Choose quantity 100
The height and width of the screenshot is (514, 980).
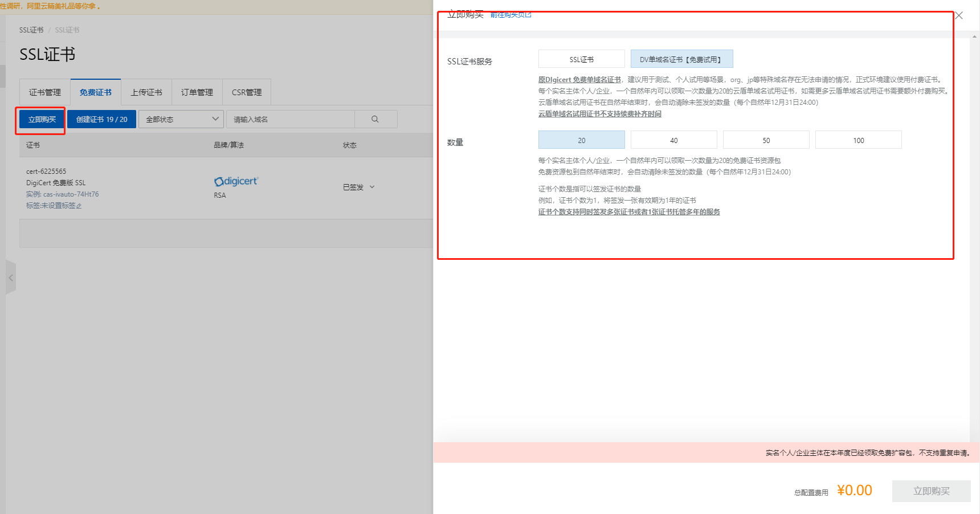click(859, 140)
